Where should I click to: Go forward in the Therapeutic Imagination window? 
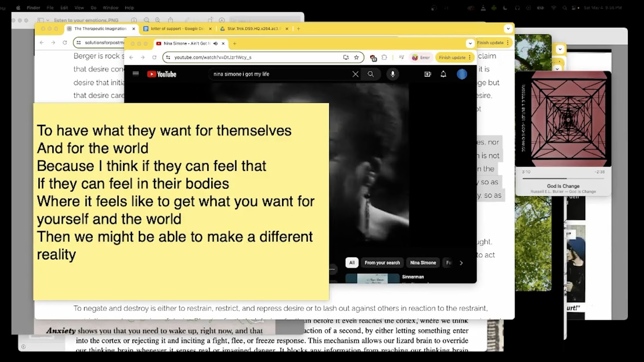(53, 42)
